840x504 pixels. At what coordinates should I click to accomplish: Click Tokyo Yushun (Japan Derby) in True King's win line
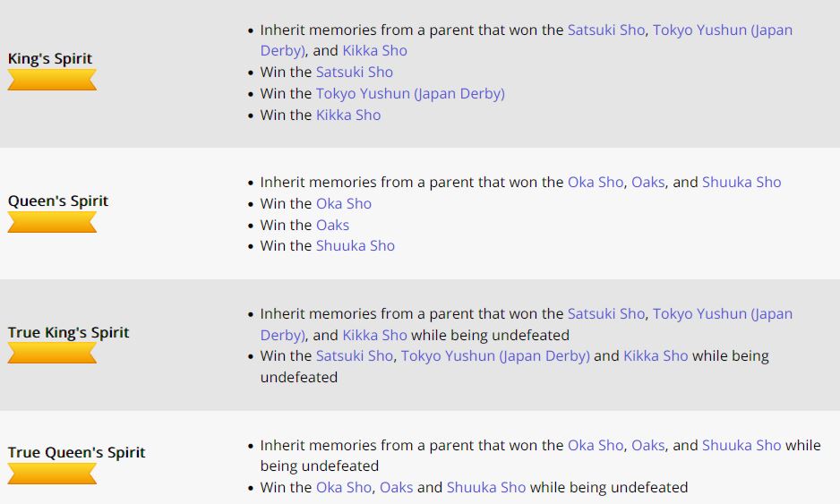tap(495, 356)
